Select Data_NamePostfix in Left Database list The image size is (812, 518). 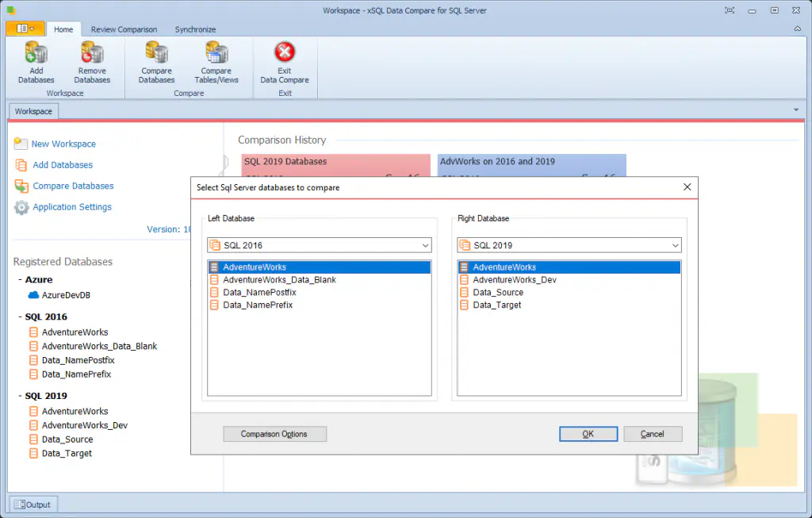[320, 292]
